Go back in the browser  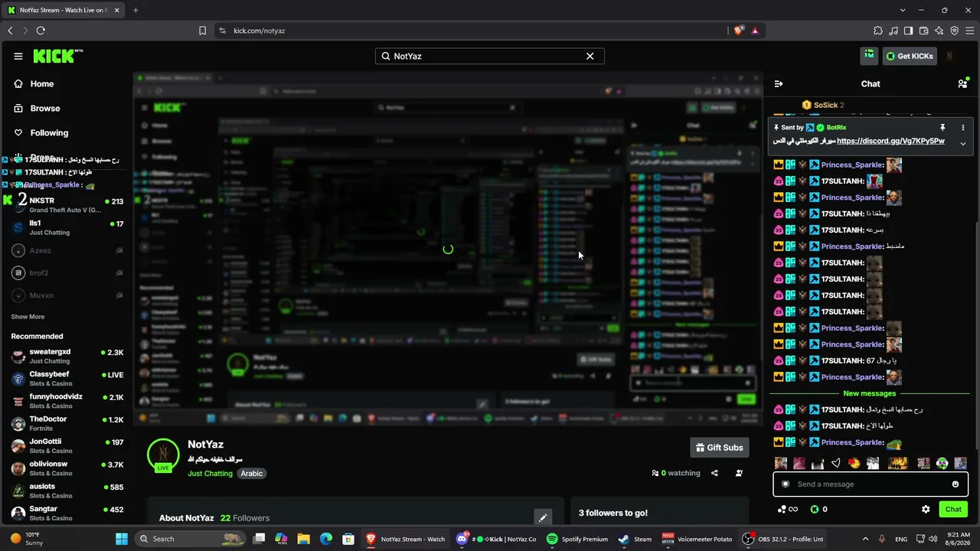tap(10, 31)
